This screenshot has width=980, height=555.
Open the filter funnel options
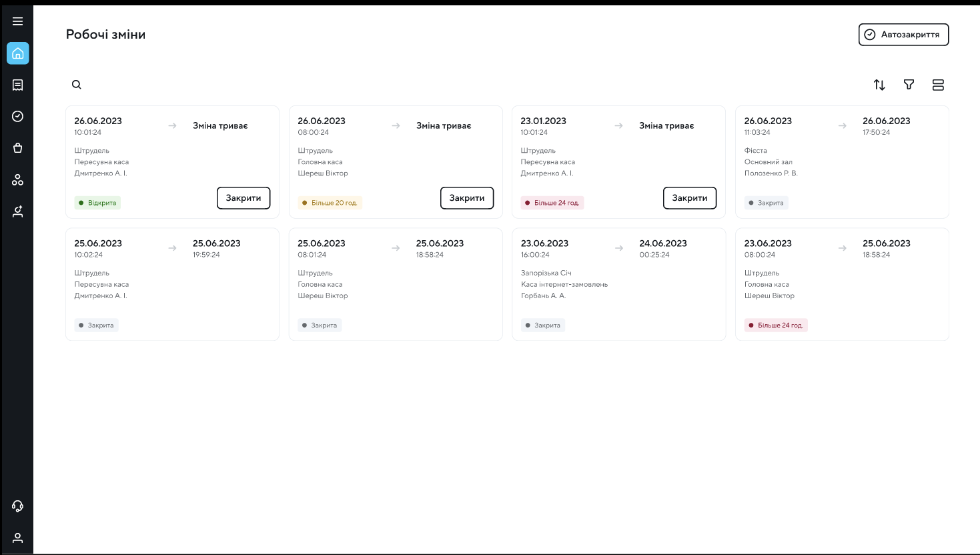(x=909, y=85)
